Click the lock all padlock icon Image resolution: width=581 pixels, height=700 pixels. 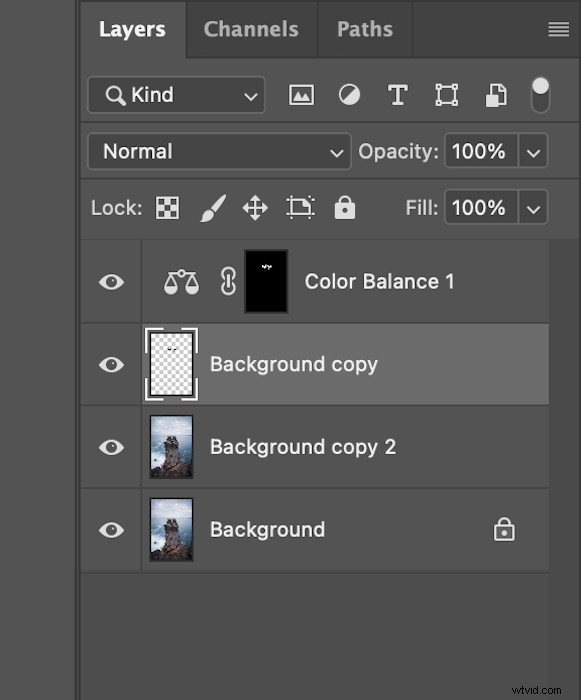click(345, 208)
